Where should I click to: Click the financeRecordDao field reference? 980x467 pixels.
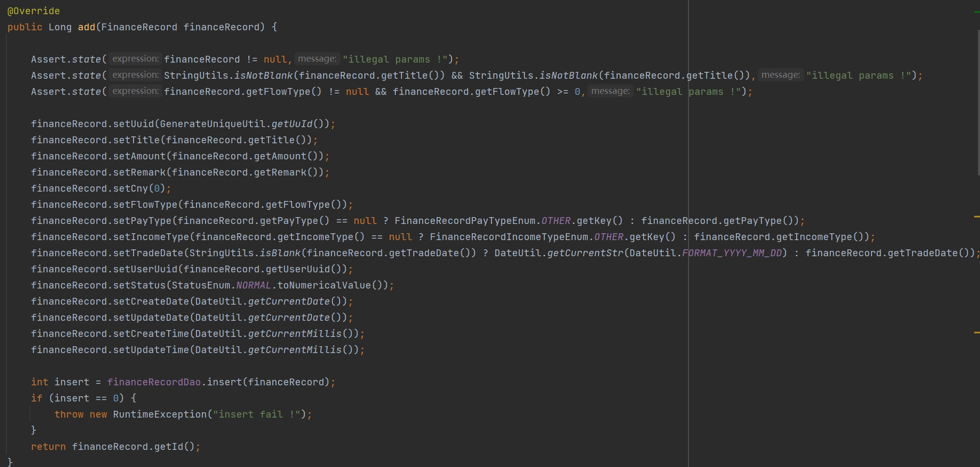click(x=154, y=382)
